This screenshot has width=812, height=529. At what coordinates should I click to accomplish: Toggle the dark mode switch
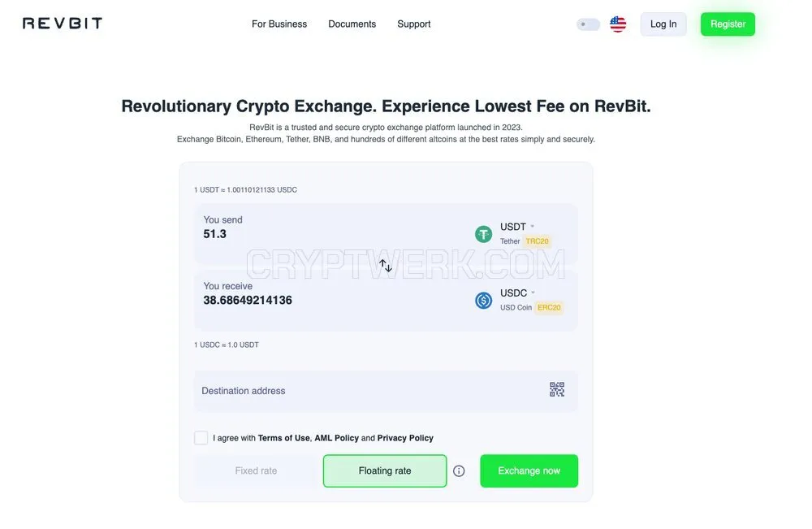coord(588,24)
